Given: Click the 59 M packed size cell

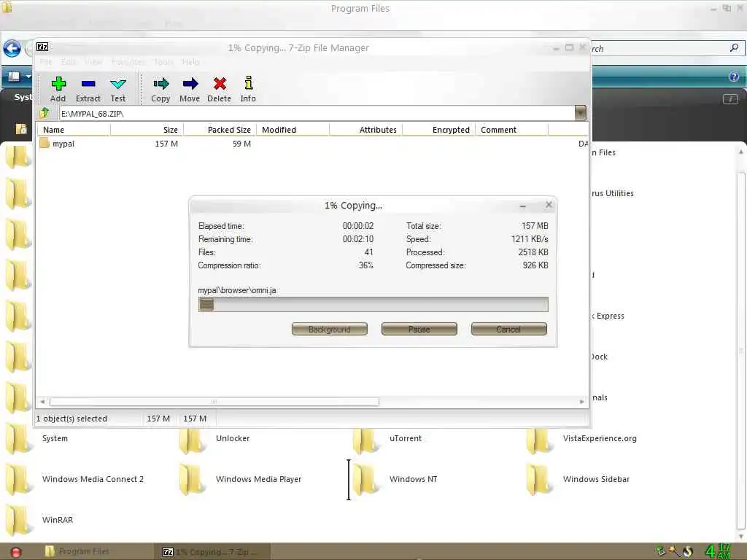Looking at the screenshot, I should click(x=241, y=144).
